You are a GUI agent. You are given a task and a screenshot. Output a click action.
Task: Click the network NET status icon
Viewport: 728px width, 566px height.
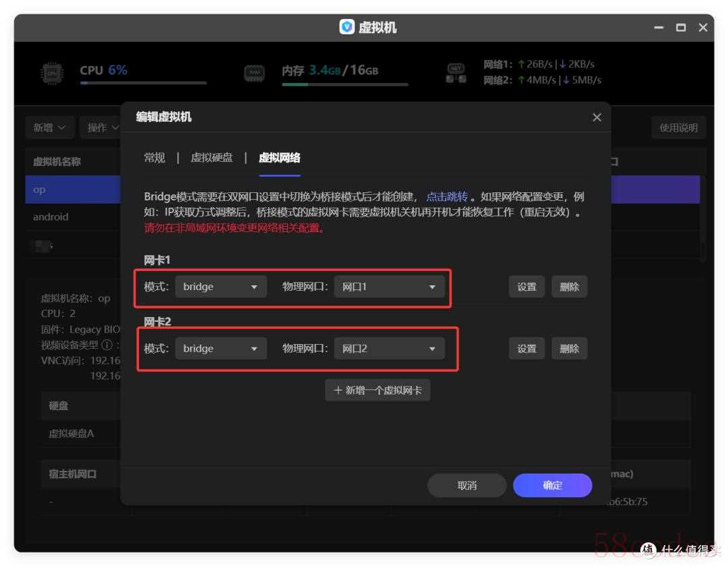(456, 73)
